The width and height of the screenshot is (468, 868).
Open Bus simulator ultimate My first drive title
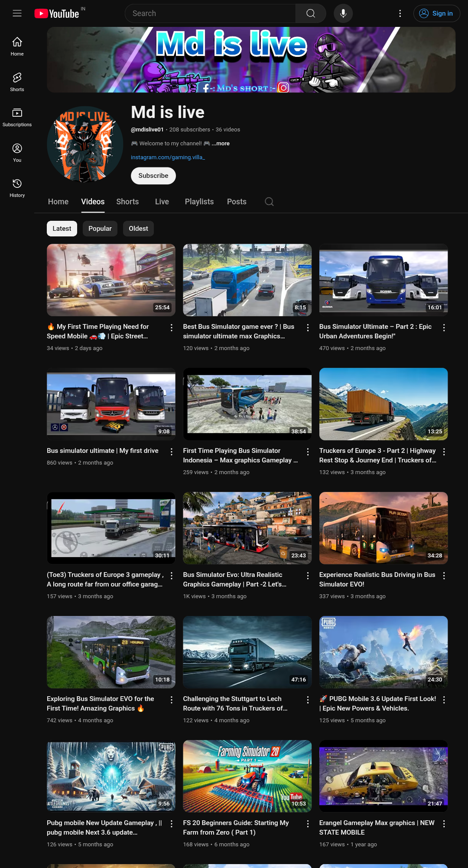point(103,451)
